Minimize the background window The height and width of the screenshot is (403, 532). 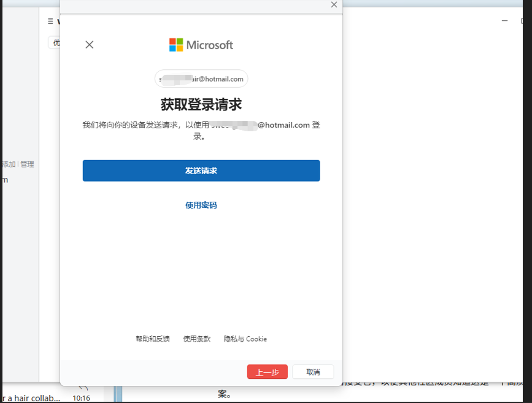pyautogui.click(x=505, y=21)
